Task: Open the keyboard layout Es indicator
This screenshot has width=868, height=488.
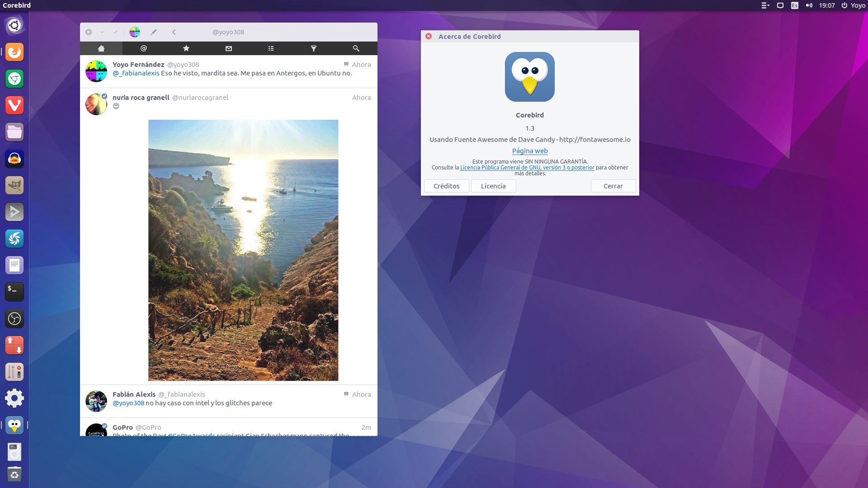Action: 795,5
